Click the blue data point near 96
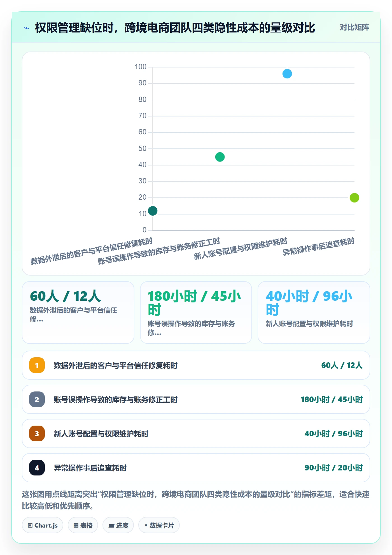 click(x=287, y=74)
